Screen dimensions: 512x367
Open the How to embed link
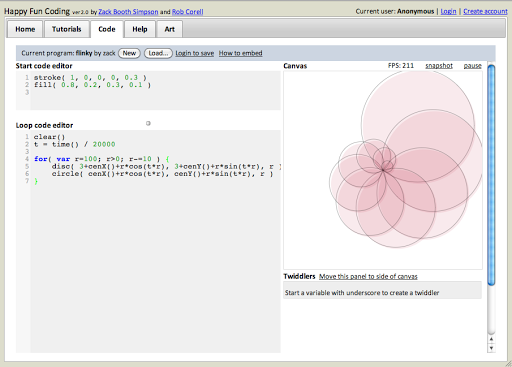point(241,53)
